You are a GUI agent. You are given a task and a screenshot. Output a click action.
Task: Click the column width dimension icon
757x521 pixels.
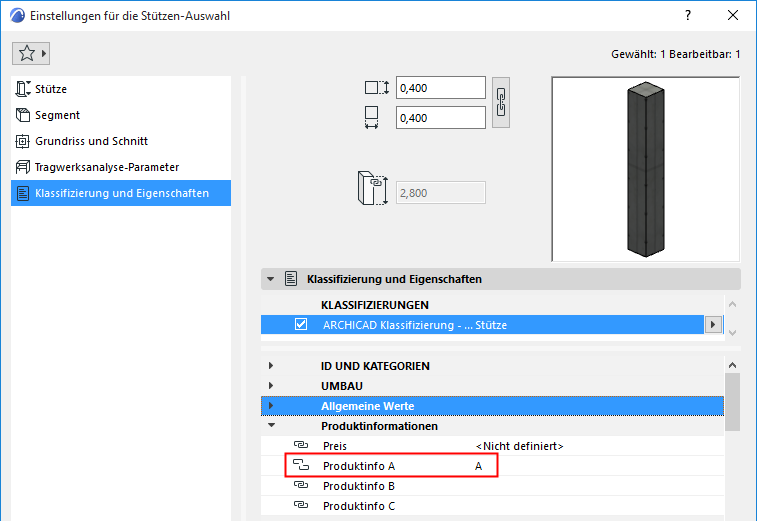pyautogui.click(x=377, y=88)
